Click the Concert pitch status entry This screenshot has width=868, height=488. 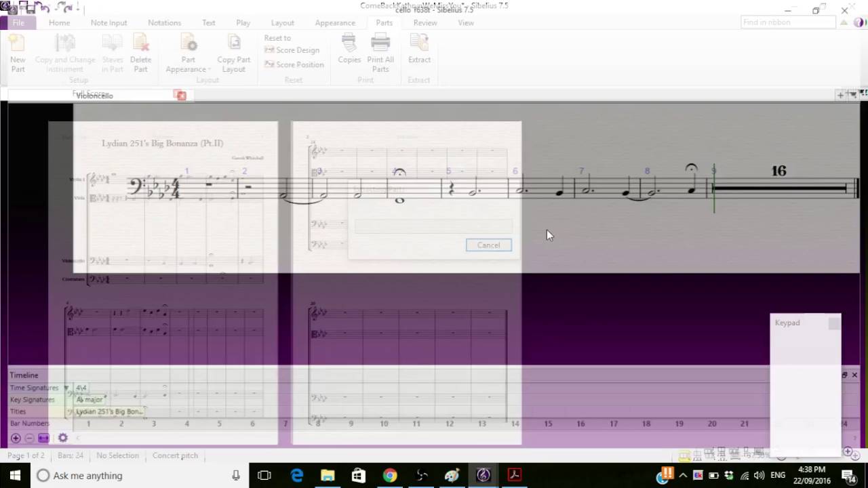[175, 455]
